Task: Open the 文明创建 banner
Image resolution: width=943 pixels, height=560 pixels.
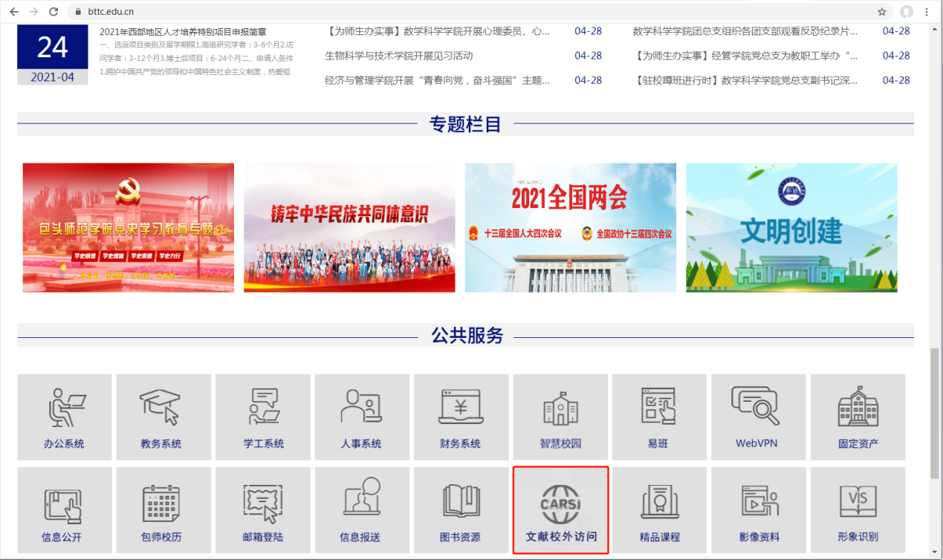Action: click(791, 227)
